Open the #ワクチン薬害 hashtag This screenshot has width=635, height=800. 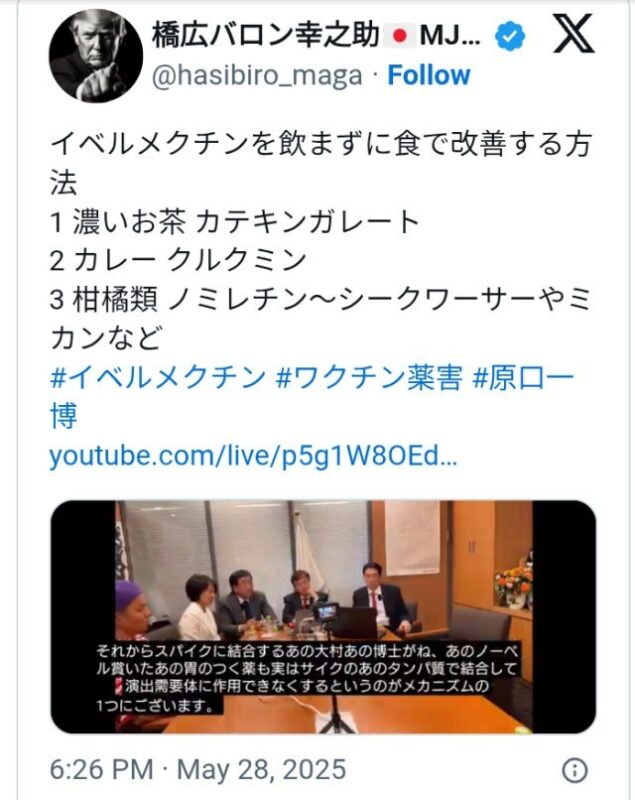(x=369, y=378)
